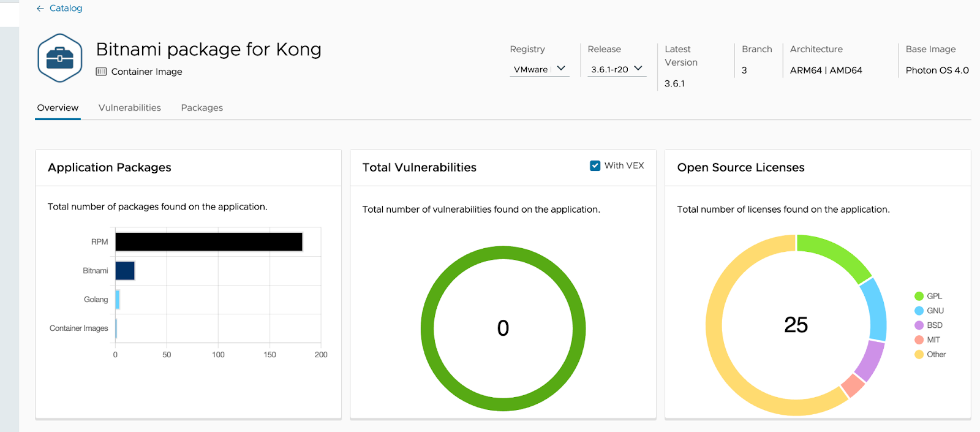Click the Container Image type icon
Viewport: 980px width, 432px height.
[101, 72]
